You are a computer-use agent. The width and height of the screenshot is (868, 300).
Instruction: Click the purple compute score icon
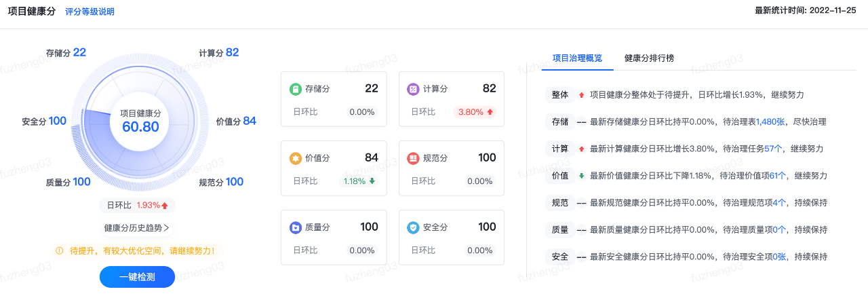point(412,89)
